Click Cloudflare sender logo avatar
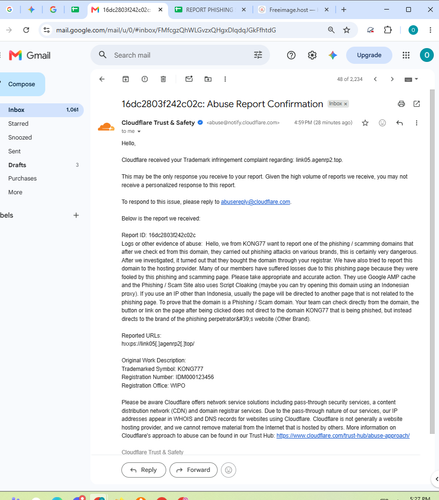Image resolution: width=439 pixels, height=500 pixels. point(106,127)
